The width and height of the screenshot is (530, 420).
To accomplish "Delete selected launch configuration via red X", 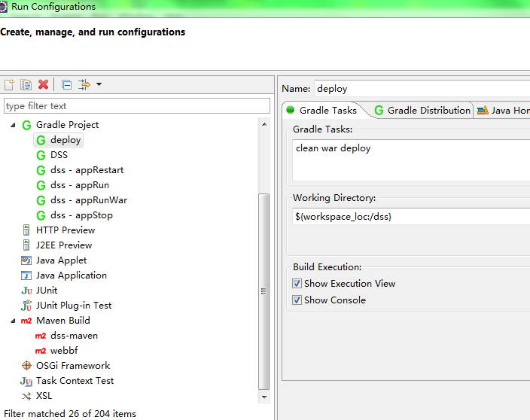I will tap(43, 84).
